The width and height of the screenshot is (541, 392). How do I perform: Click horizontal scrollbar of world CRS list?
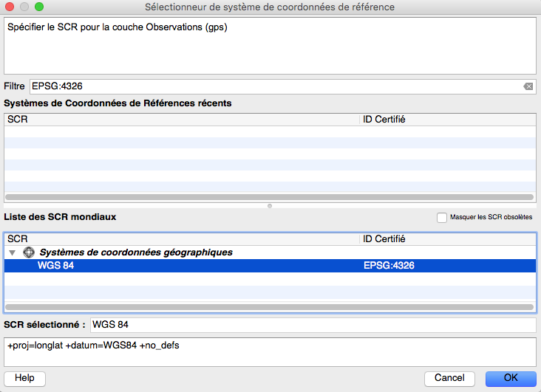tap(270, 307)
